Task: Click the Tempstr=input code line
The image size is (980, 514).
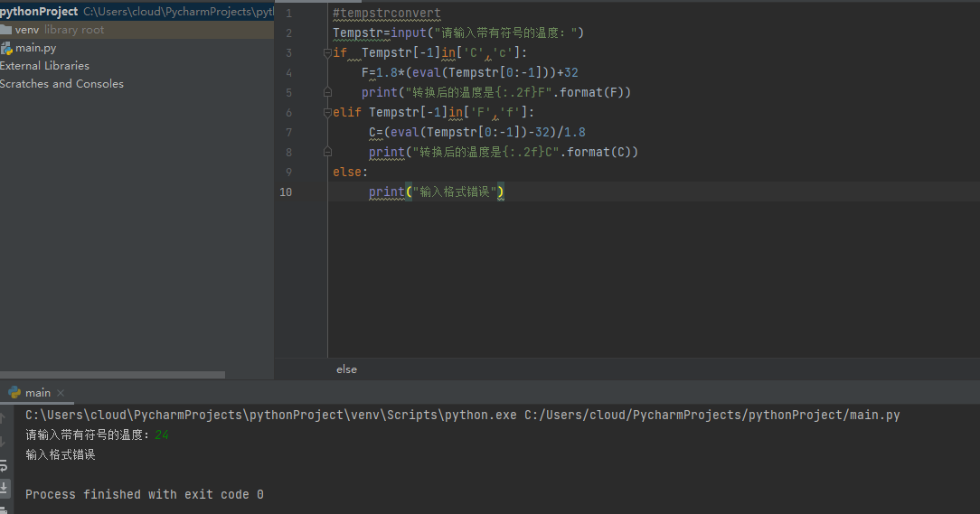Action: click(x=458, y=33)
